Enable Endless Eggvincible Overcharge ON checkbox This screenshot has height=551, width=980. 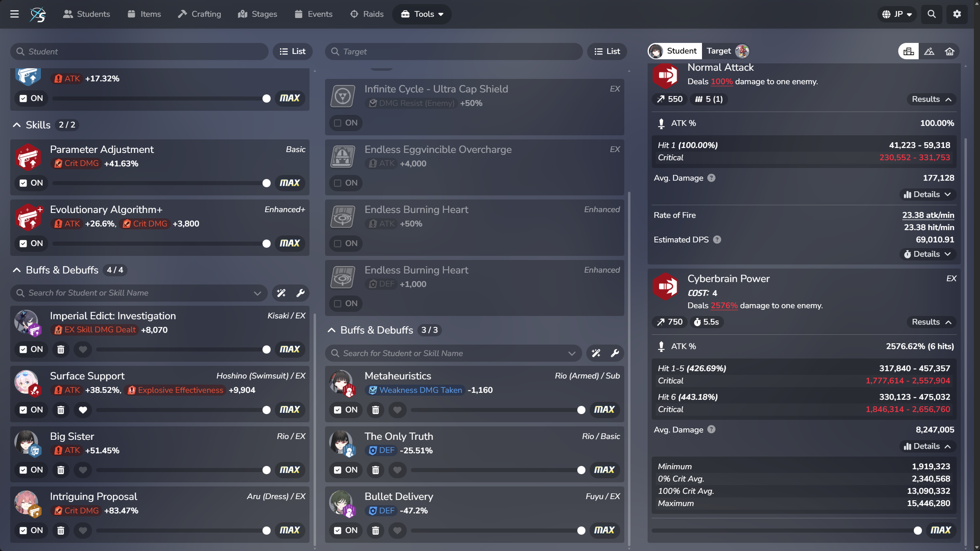[338, 183]
